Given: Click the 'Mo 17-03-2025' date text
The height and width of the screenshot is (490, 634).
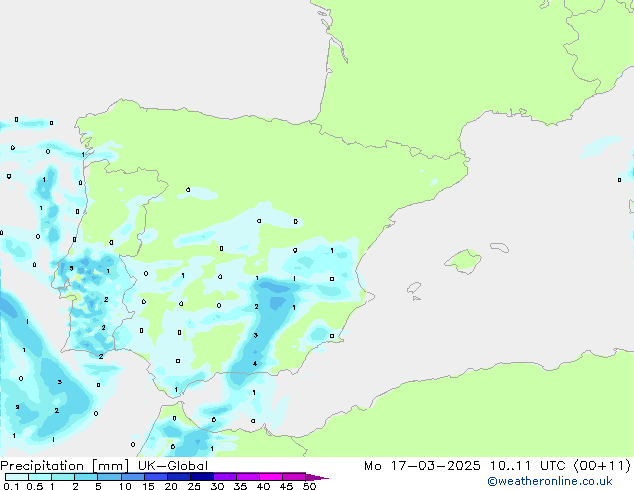Looking at the screenshot, I should tap(422, 466).
